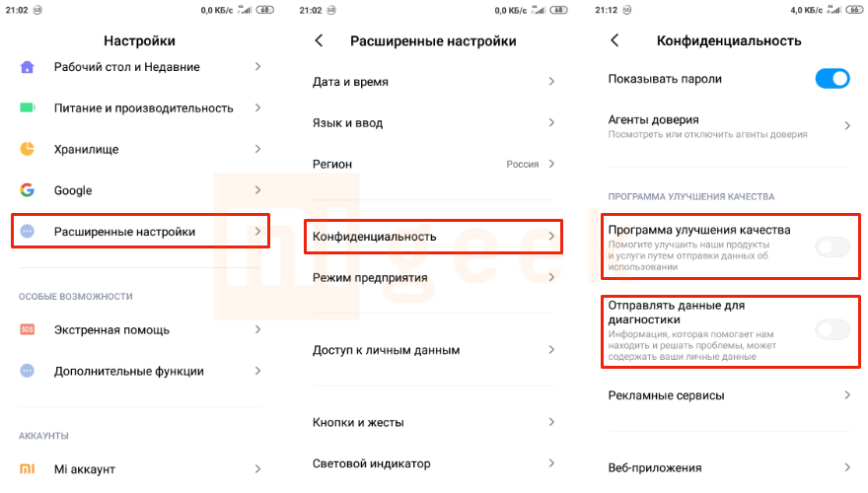The height and width of the screenshot is (493, 868).
Task: Open chevron next to Рекламные сервисы
Action: 847,395
